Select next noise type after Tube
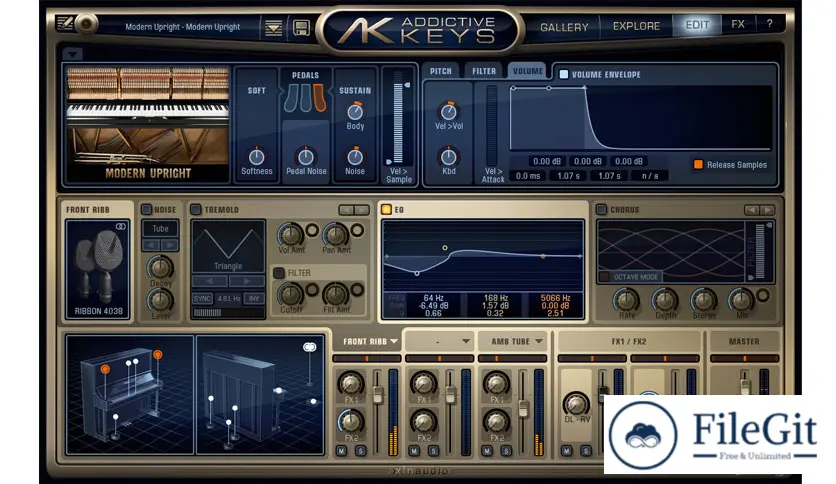The height and width of the screenshot is (484, 836). click(170, 245)
